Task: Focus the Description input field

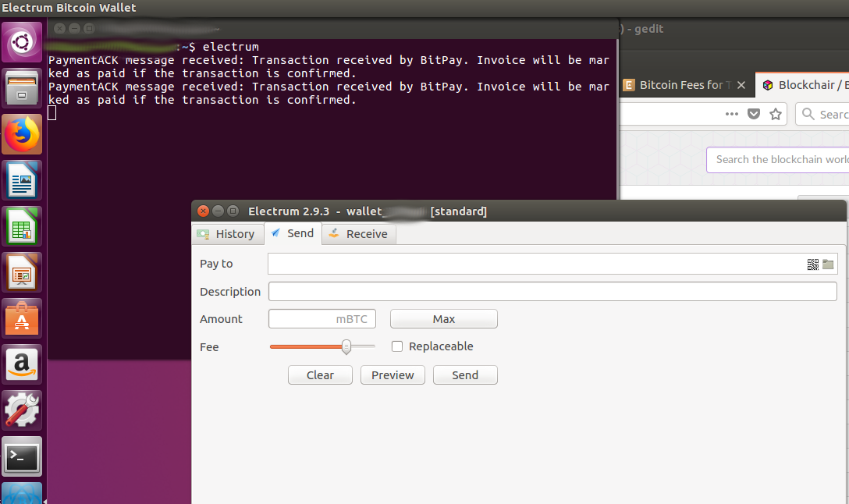Action: pyautogui.click(x=552, y=292)
